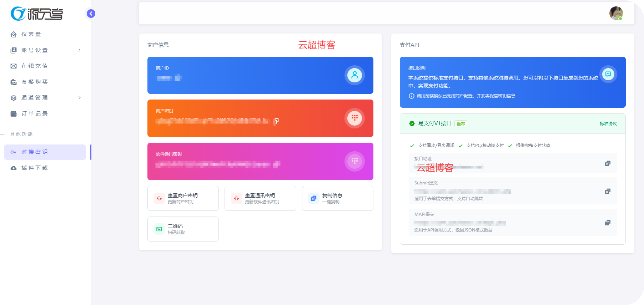Open 订单记录 menu item
This screenshot has height=305, width=644.
(45, 114)
